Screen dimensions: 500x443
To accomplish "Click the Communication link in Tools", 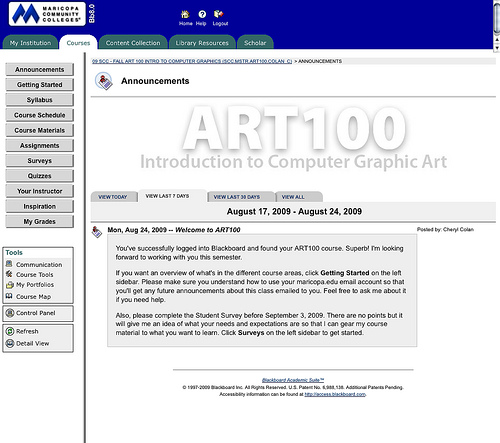I will coord(39,265).
